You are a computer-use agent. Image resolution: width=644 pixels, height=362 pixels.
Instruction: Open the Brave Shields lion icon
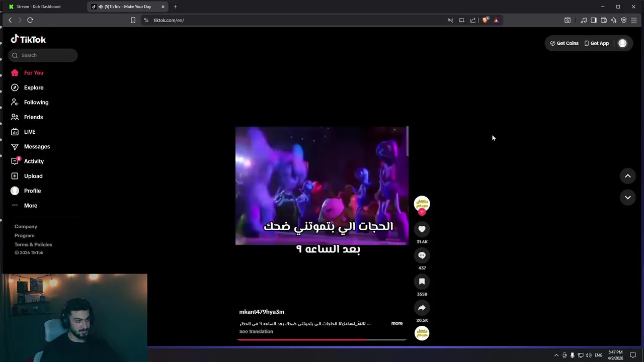coord(485,20)
